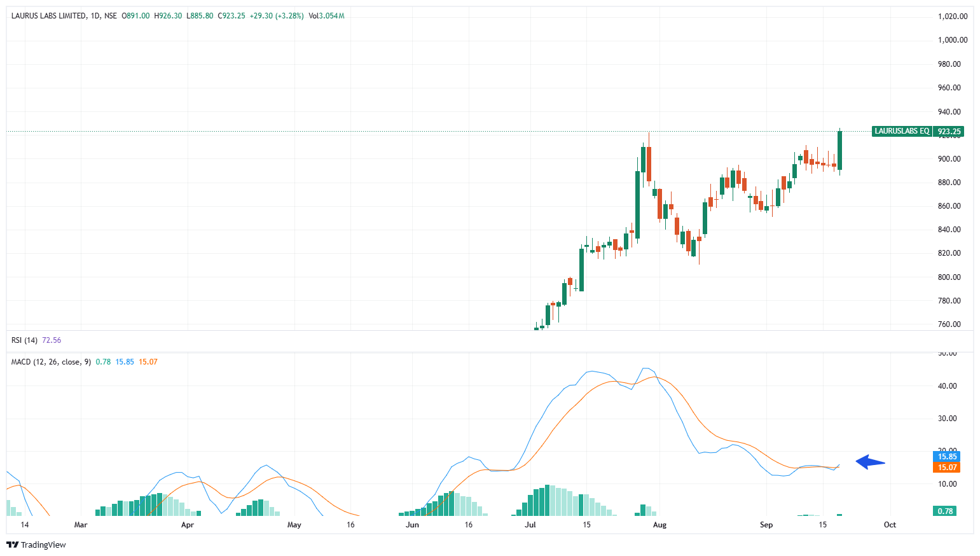Click the orange 15.07 signal axis badge
This screenshot has width=980, height=556.
[947, 468]
